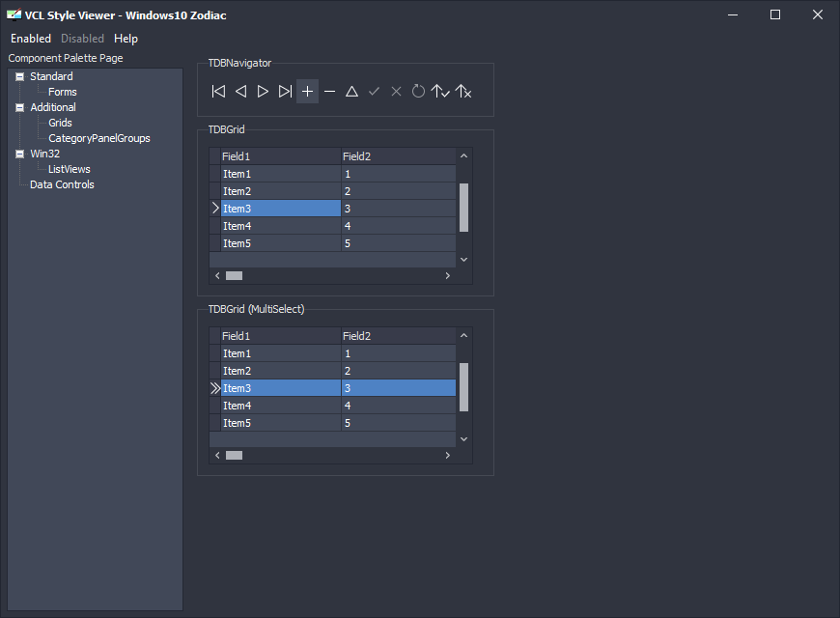Image resolution: width=840 pixels, height=618 pixels.
Task: Select CategoryPanelGroups tree item
Action: (x=99, y=138)
